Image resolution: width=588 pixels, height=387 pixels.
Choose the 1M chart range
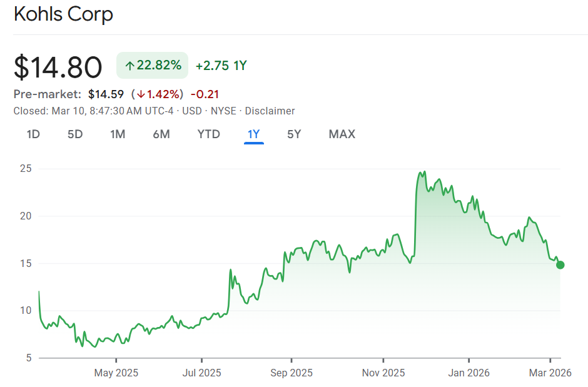(118, 134)
